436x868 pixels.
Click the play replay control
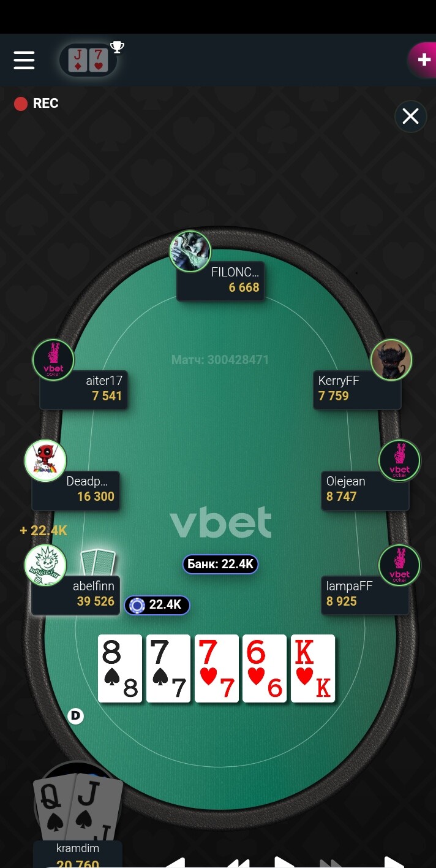(x=283, y=862)
